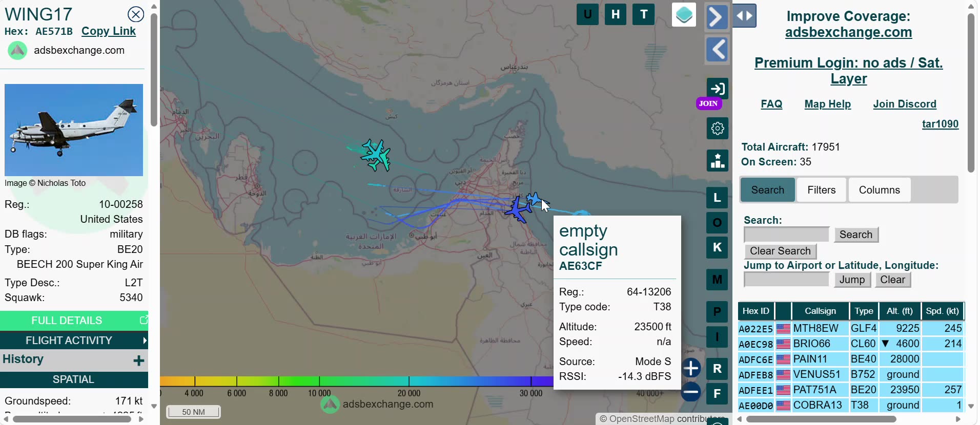Zoom out with the minus button

click(x=691, y=392)
